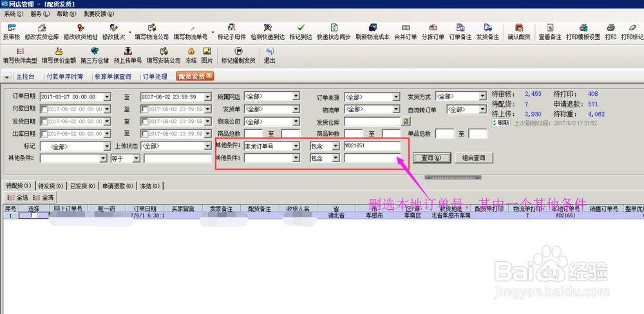Run 检测快递到达 tool
The image size is (644, 314).
(268, 28)
